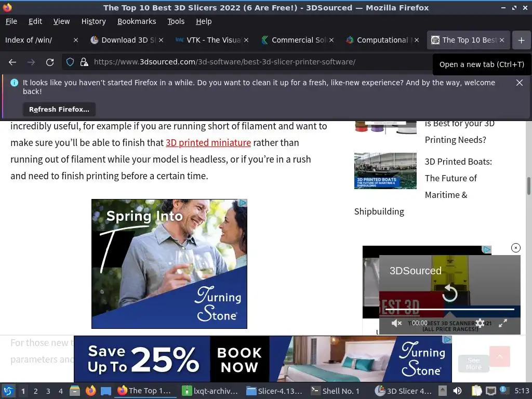532x399 pixels.
Task: Open ad choices icon on Spring Into ad
Action: 243,203
